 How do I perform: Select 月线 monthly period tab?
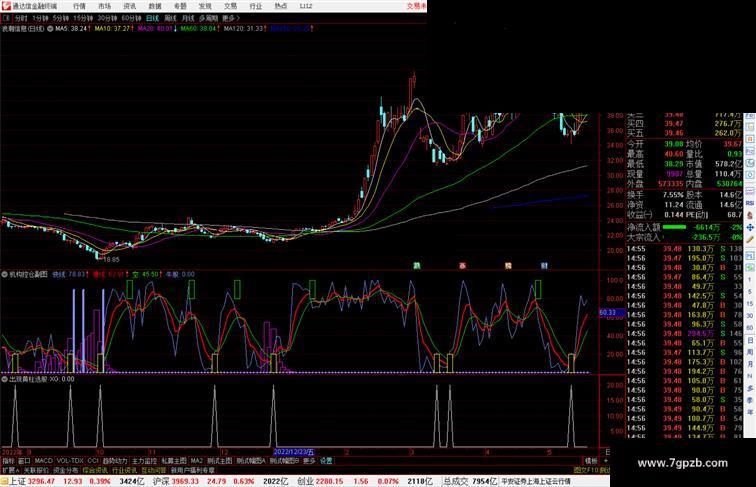188,18
